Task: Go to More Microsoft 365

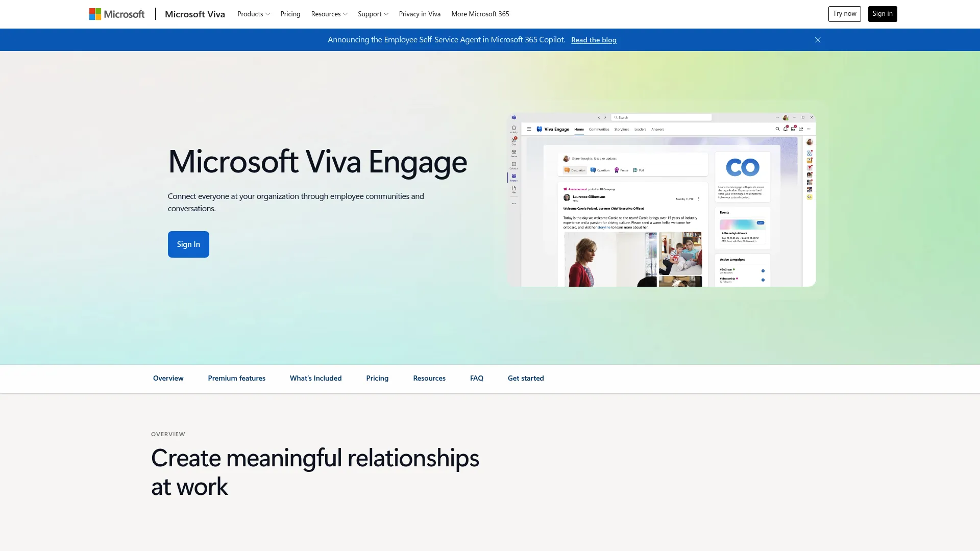Action: (x=480, y=14)
